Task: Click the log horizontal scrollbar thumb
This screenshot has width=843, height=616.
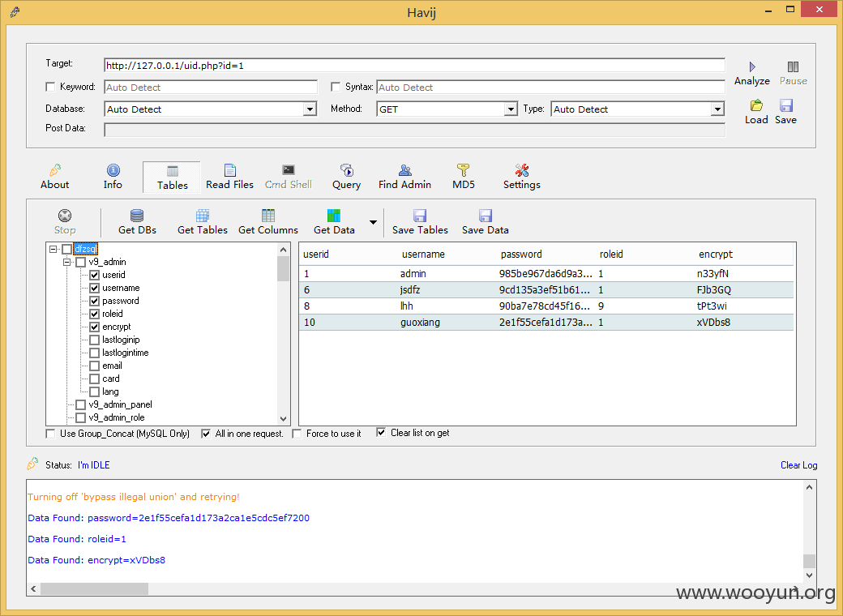Action: pyautogui.click(x=95, y=588)
